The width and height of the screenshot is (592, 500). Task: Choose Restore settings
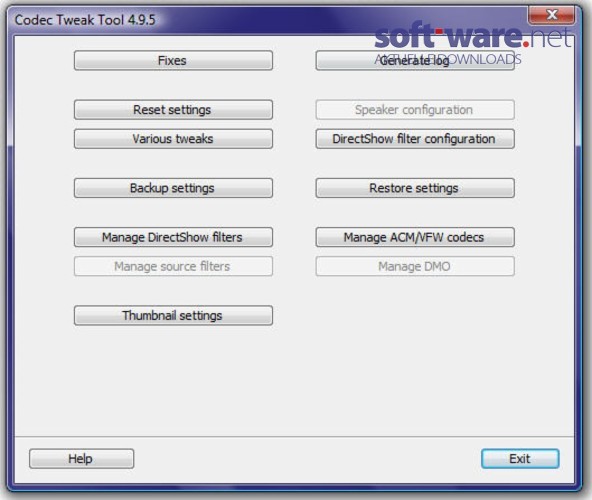click(415, 188)
